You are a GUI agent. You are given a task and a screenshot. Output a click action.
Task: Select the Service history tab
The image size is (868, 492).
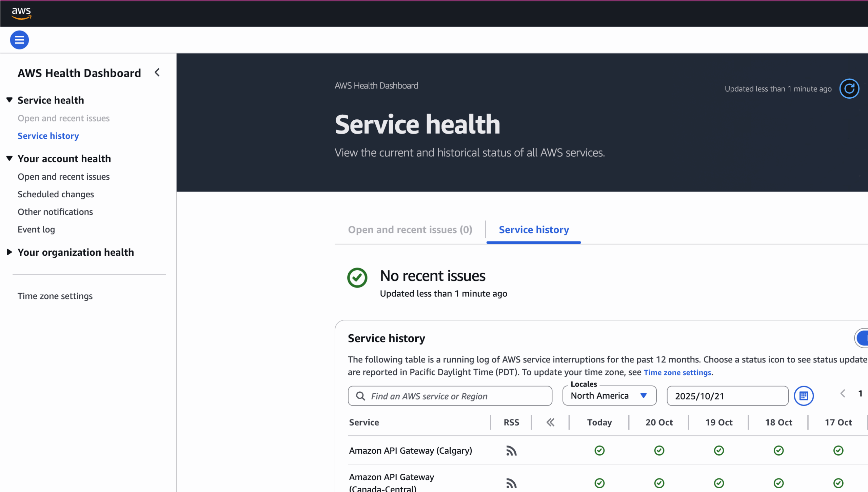point(534,230)
